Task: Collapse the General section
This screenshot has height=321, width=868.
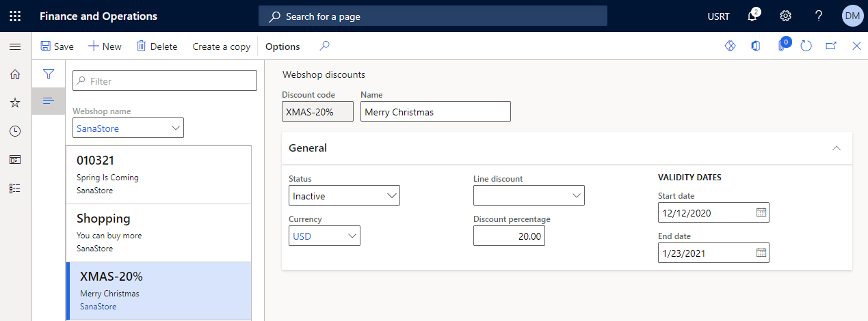Action: [x=836, y=148]
